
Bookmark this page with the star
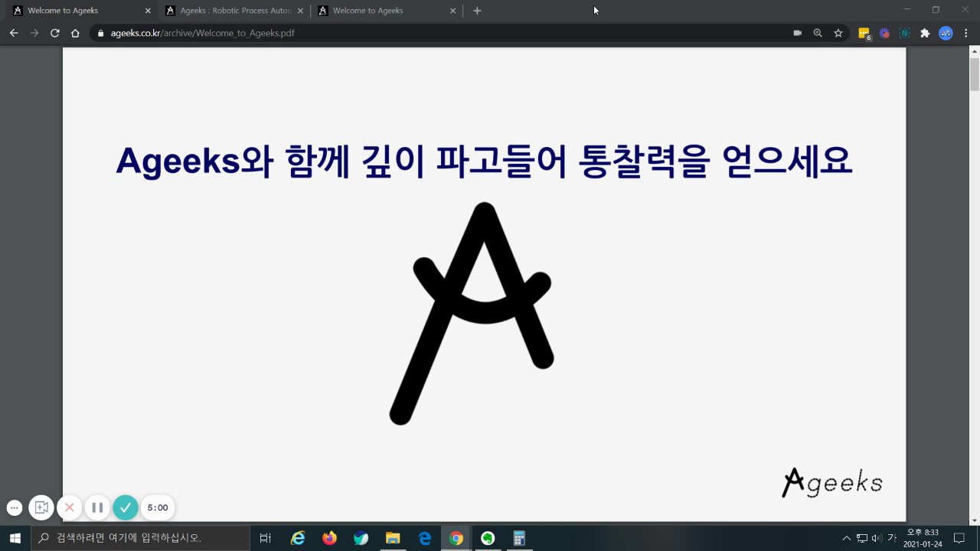pyautogui.click(x=838, y=33)
